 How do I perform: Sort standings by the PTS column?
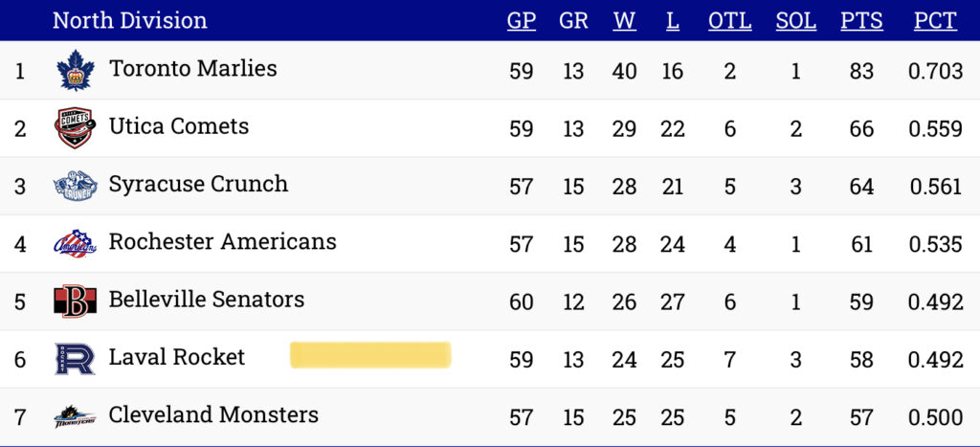(861, 21)
